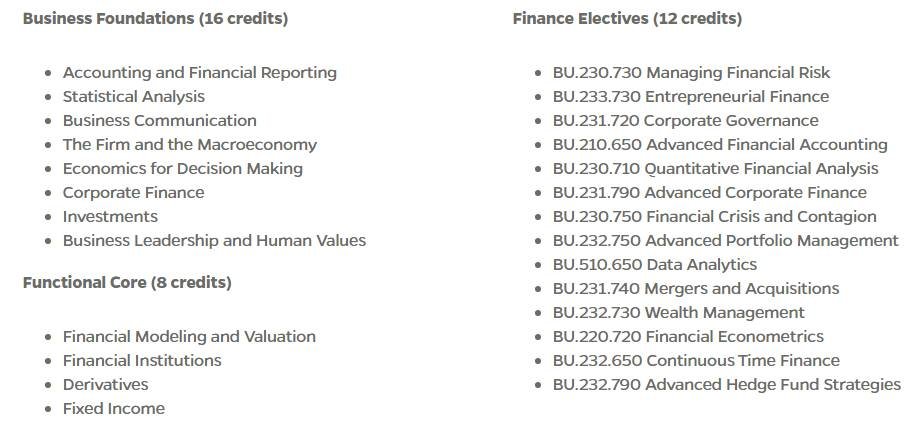Open BU.232.790 Advanced Hedge Fund Strategies
Image resolution: width=924 pixels, height=431 pixels.
(x=727, y=385)
